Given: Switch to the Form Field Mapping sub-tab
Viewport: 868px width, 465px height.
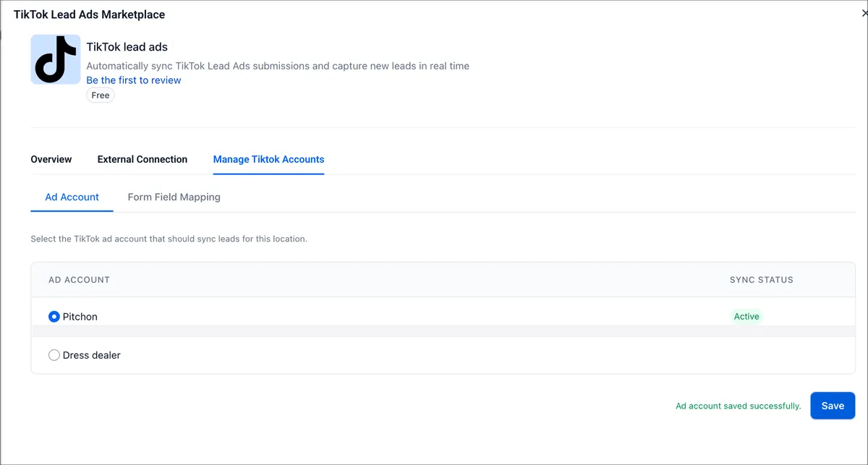Looking at the screenshot, I should pyautogui.click(x=174, y=197).
